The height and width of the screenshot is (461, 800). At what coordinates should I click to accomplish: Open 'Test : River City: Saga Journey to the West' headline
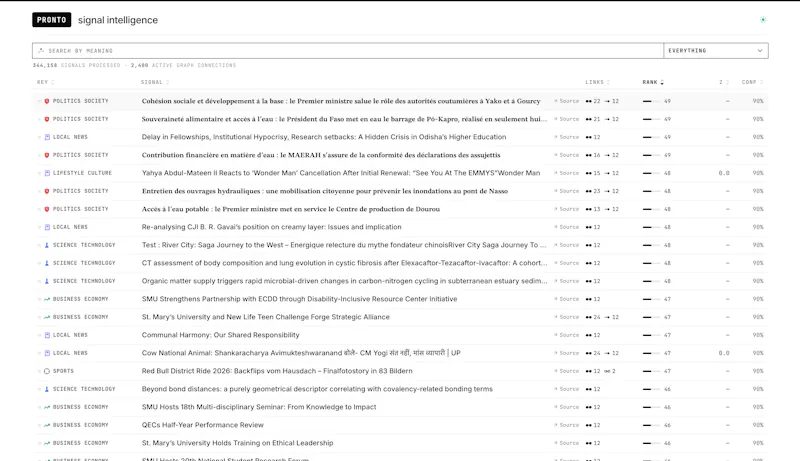(x=344, y=245)
